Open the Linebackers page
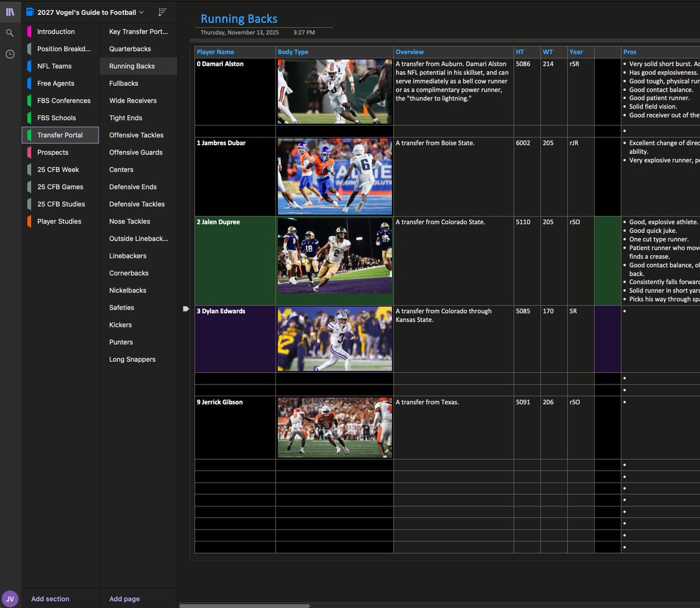The image size is (700, 608). pyautogui.click(x=138, y=256)
